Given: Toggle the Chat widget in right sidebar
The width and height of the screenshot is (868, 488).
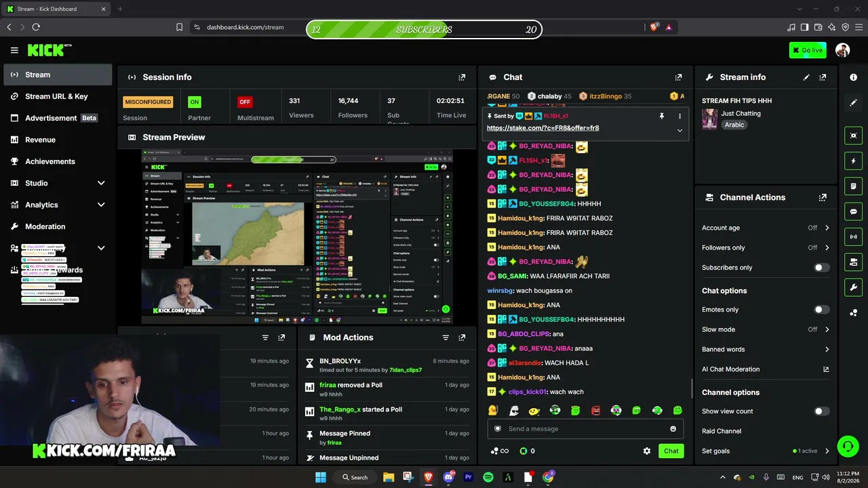Looking at the screenshot, I should tap(853, 211).
